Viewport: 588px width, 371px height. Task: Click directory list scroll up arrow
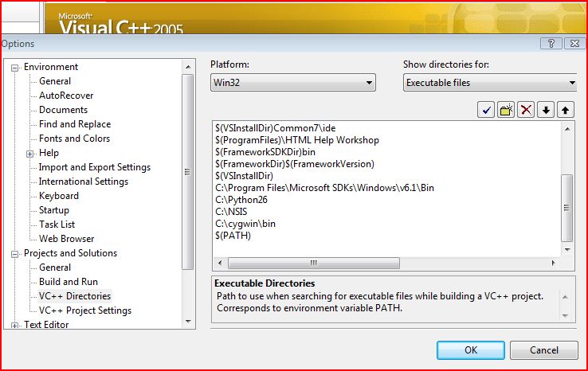568,129
